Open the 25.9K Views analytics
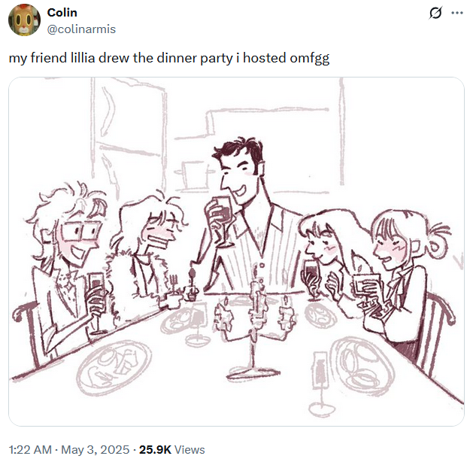Screen dimensions: 476x468 click(171, 449)
